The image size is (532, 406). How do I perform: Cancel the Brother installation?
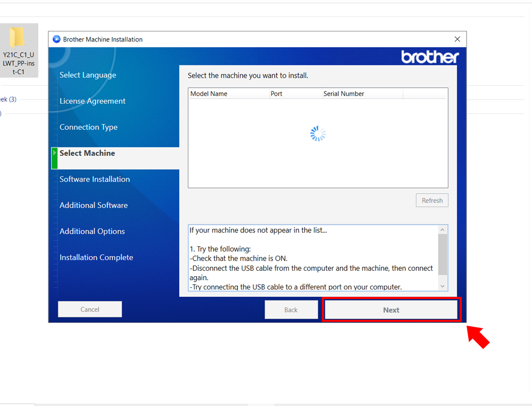click(90, 309)
